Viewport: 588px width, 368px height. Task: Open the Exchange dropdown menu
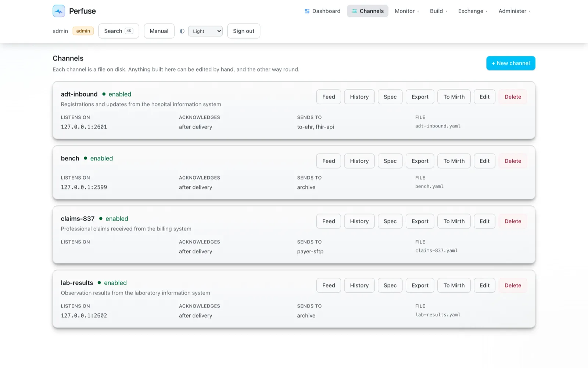coord(473,11)
